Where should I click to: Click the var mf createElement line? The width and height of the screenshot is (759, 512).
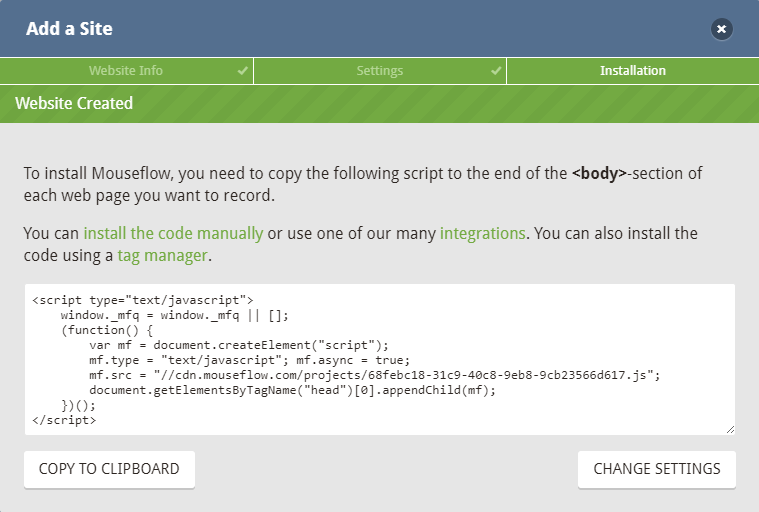point(239,345)
